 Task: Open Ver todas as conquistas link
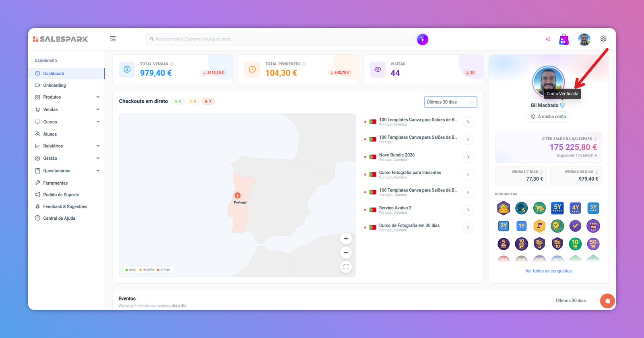pyautogui.click(x=548, y=271)
